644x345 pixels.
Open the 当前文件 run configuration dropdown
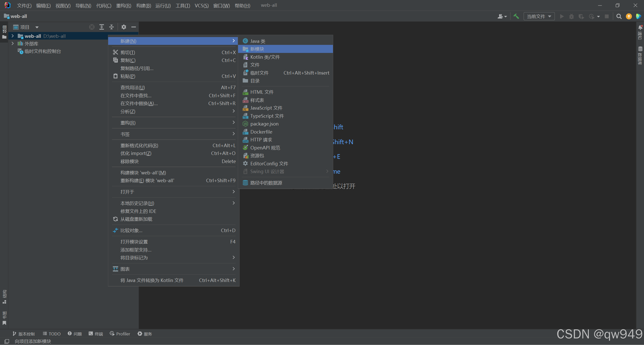pos(539,16)
